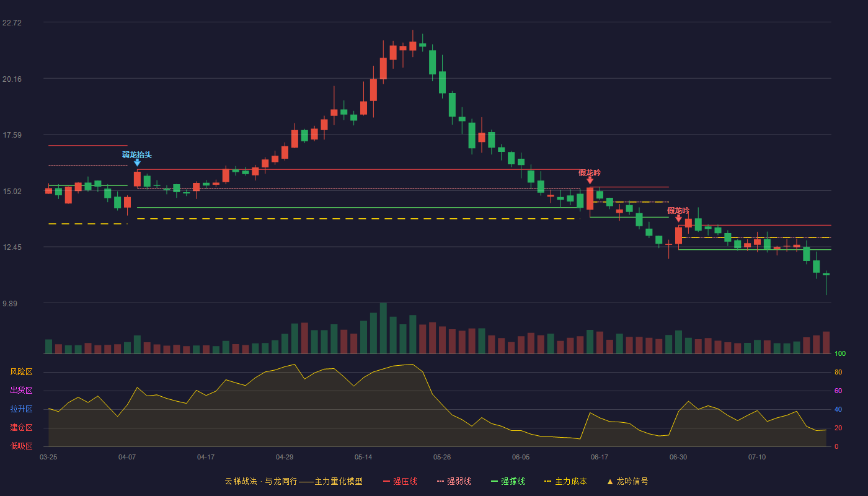This screenshot has height=496, width=868.
Task: Click the 风险区 zone label
Action: point(22,372)
